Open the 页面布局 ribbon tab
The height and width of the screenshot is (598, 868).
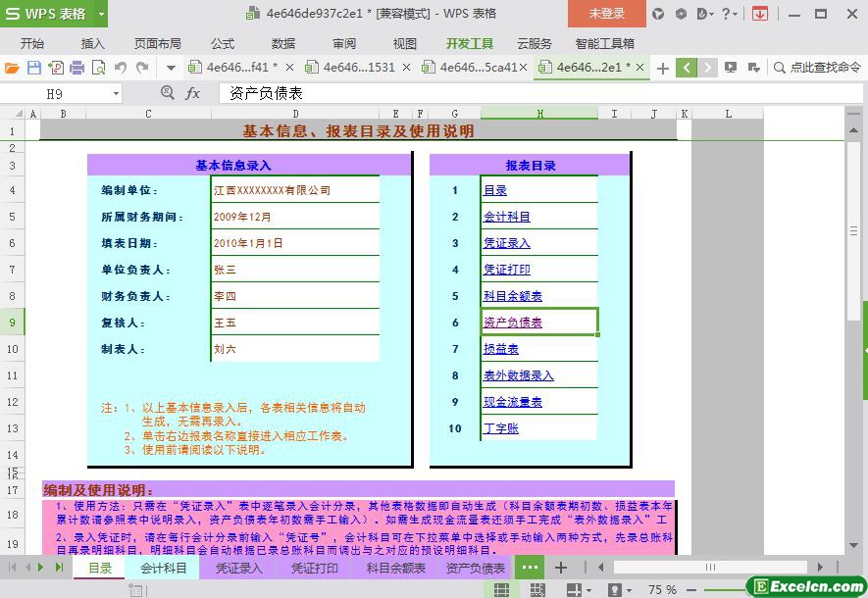pos(158,43)
